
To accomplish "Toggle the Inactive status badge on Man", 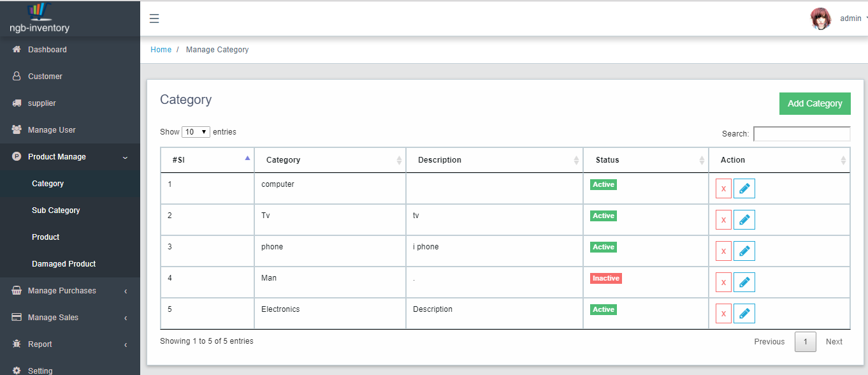I will [x=605, y=278].
